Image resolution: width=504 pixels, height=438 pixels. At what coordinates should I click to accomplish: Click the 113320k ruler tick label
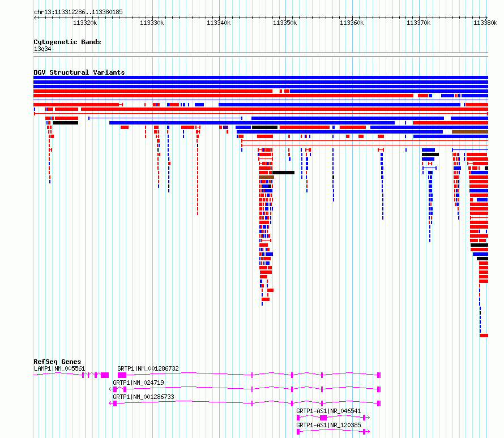point(85,23)
